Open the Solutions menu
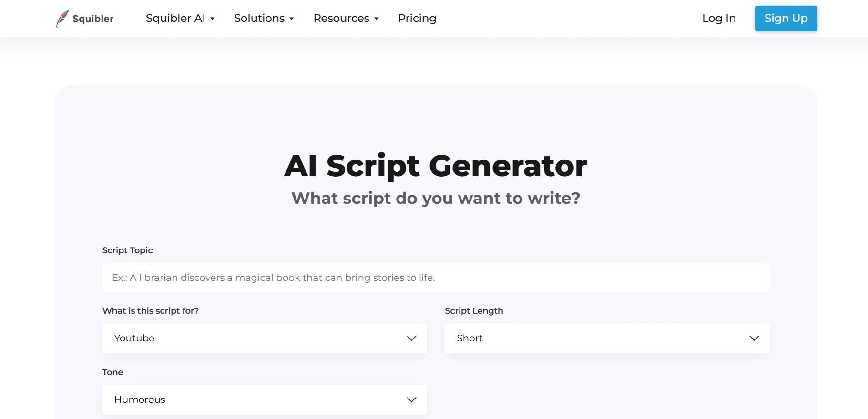Viewport: 868px width, 419px height. [x=259, y=18]
